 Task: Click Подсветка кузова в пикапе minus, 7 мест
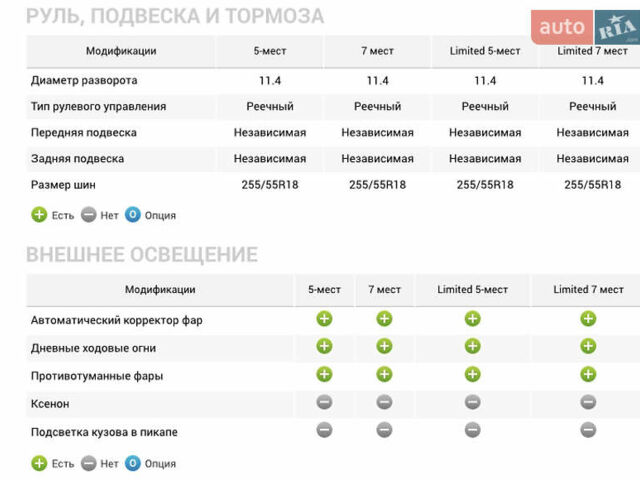coord(384,430)
